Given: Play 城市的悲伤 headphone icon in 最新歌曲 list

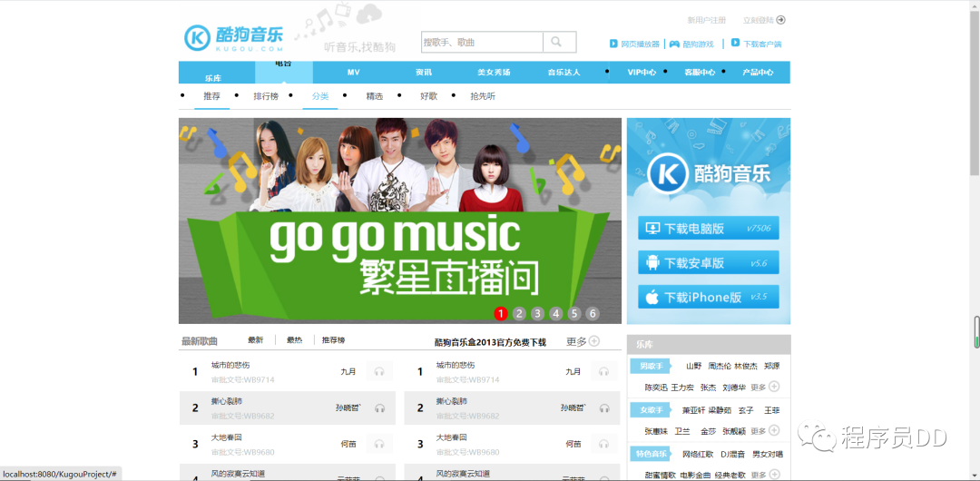Looking at the screenshot, I should pos(378,371).
